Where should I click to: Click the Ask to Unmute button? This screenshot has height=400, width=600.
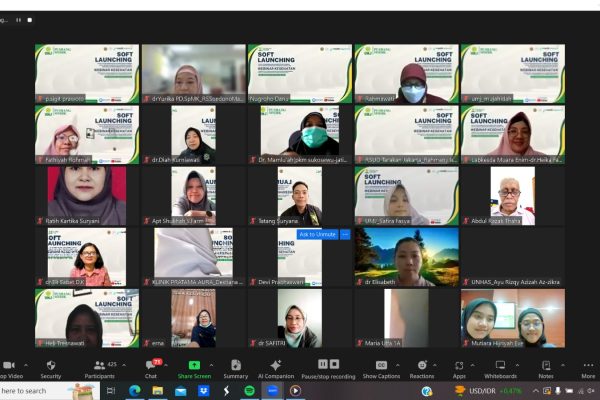tap(317, 234)
